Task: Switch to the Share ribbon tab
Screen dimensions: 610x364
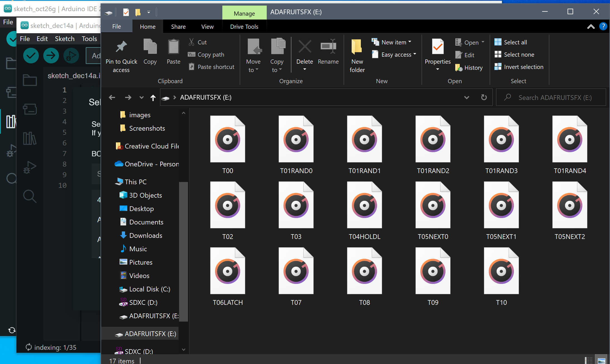Action: [x=178, y=27]
